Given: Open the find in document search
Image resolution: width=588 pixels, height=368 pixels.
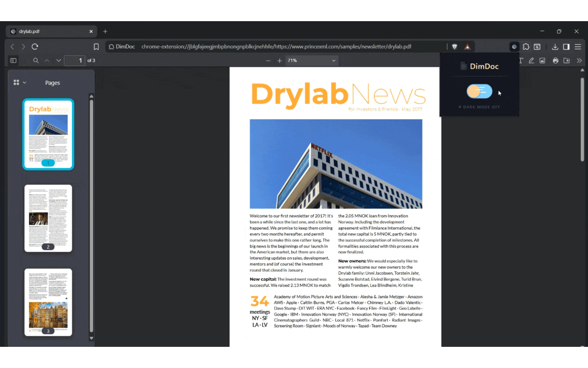Looking at the screenshot, I should [x=36, y=61].
